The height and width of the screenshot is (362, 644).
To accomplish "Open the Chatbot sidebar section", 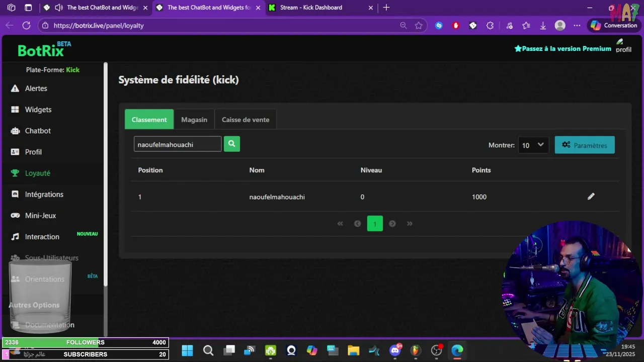I will pyautogui.click(x=31, y=131).
